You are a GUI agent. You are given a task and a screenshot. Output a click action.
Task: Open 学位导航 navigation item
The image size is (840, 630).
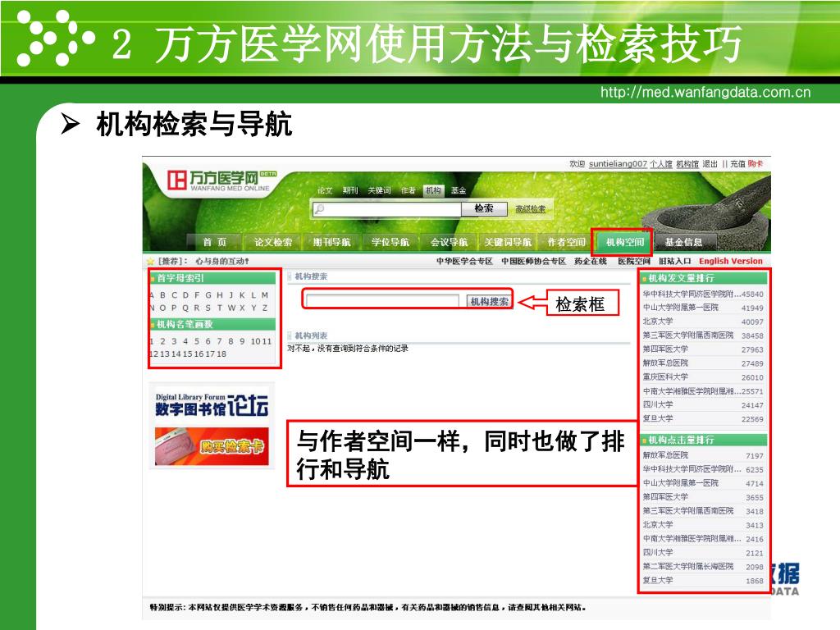(390, 242)
